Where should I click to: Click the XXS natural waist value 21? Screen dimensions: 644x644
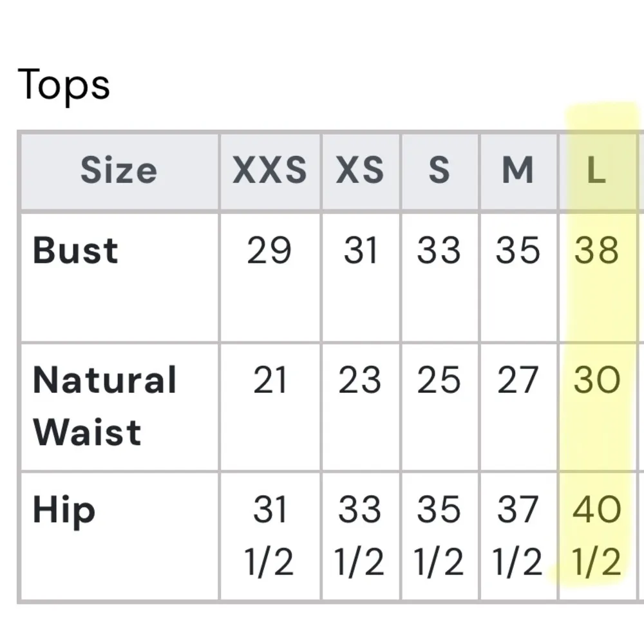[269, 380]
